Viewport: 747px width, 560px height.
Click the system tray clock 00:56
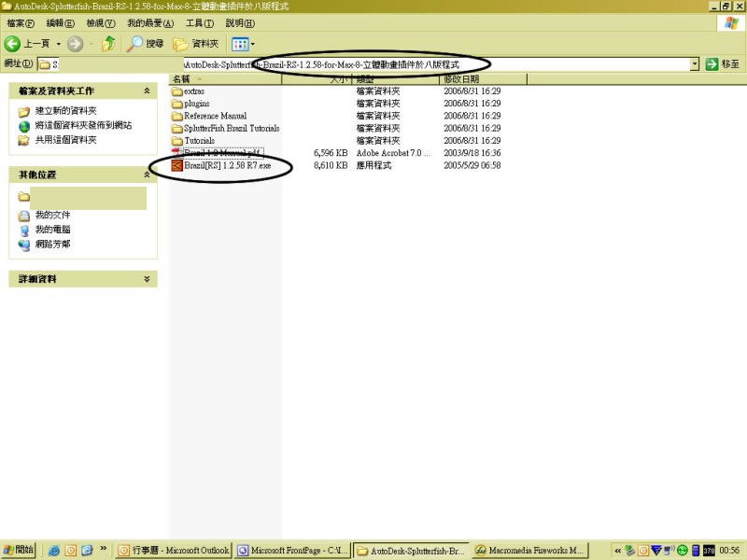coord(729,551)
